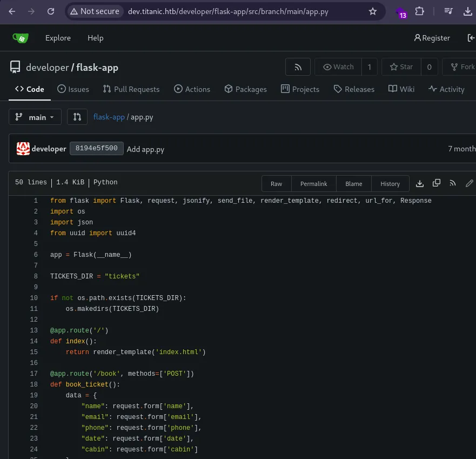This screenshot has height=459, width=476.
Task: Click the Gitea cup logo
Action: 21,38
